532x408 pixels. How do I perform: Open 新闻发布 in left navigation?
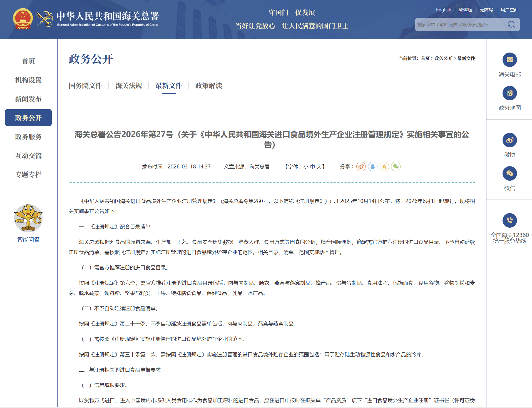pos(28,99)
